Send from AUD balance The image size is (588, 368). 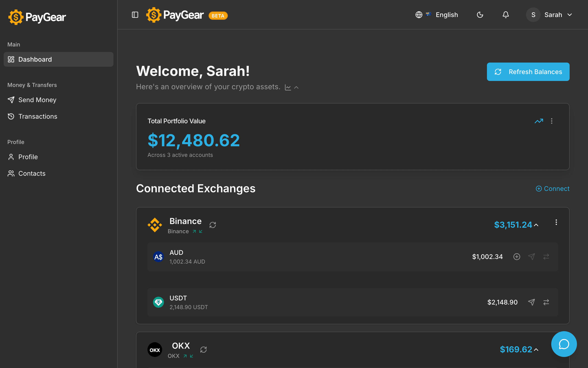[531, 256]
